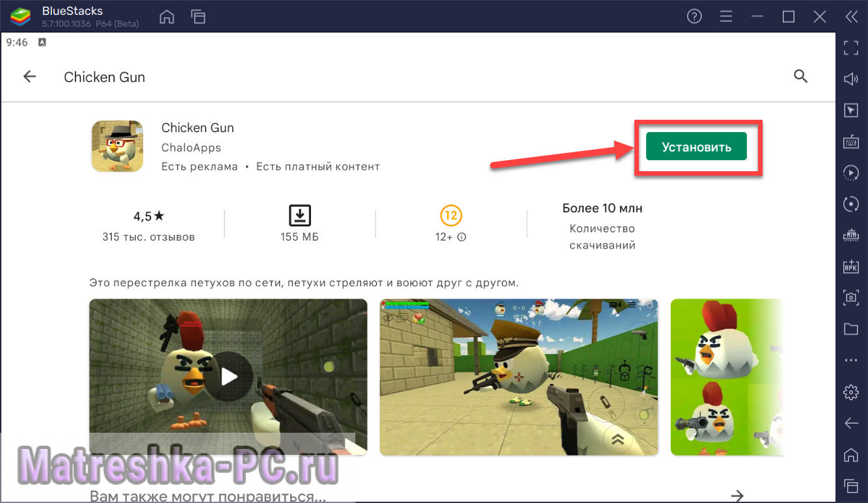Screen dimensions: 868x503
Task: Click the circular sync icon in sidebar
Action: (851, 204)
